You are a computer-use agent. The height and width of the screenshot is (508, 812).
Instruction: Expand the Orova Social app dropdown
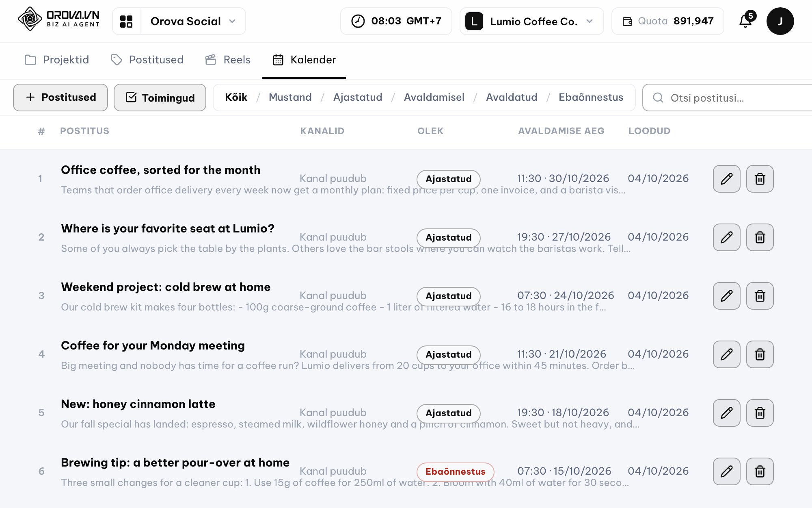coord(193,21)
